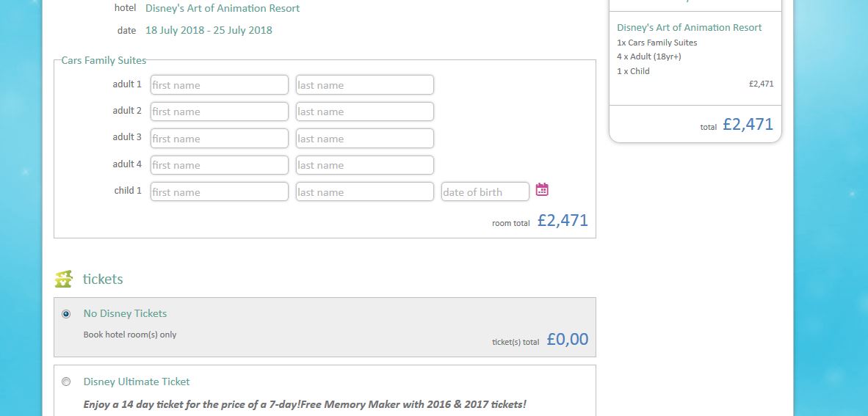The height and width of the screenshot is (416, 868).
Task: Select child 1 last name field
Action: [364, 192]
